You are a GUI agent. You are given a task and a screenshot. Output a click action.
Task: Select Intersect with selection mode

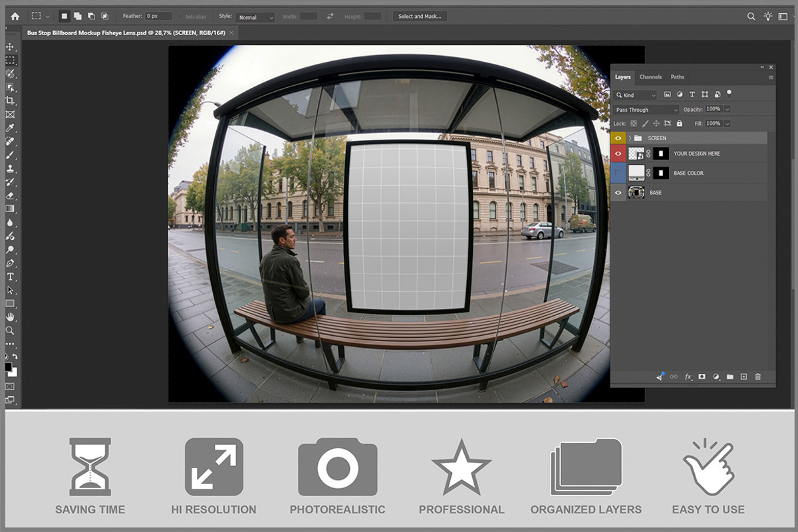104,16
